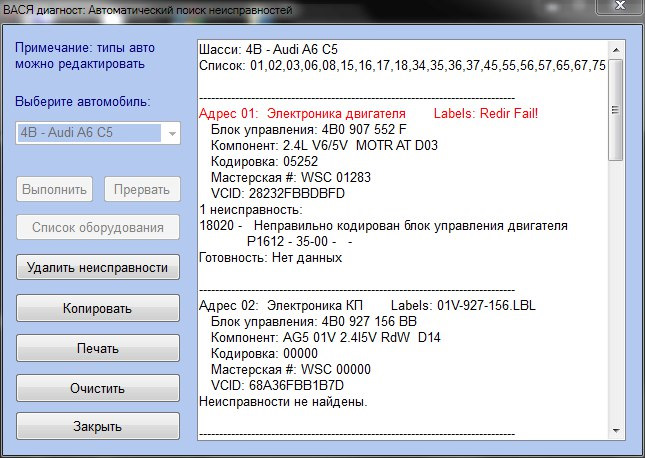Click Блок управления: 4B0 927 156 BB
645x458 pixels.
(x=314, y=321)
